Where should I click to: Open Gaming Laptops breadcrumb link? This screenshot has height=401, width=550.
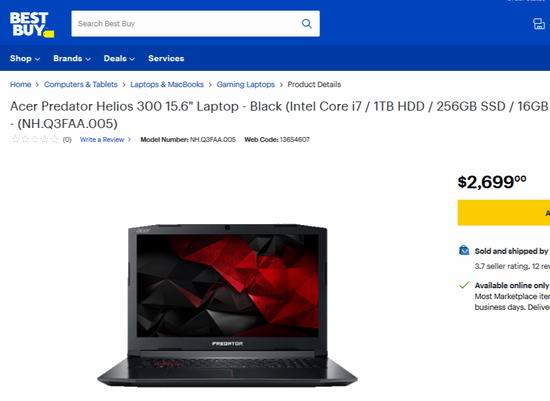(x=246, y=84)
